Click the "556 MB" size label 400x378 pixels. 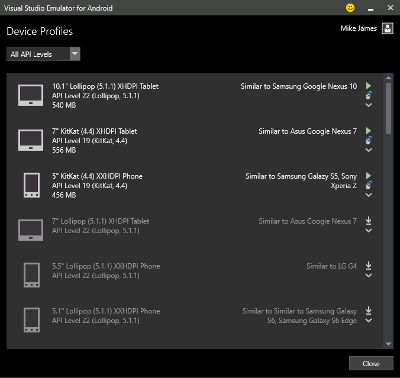pyautogui.click(x=64, y=150)
